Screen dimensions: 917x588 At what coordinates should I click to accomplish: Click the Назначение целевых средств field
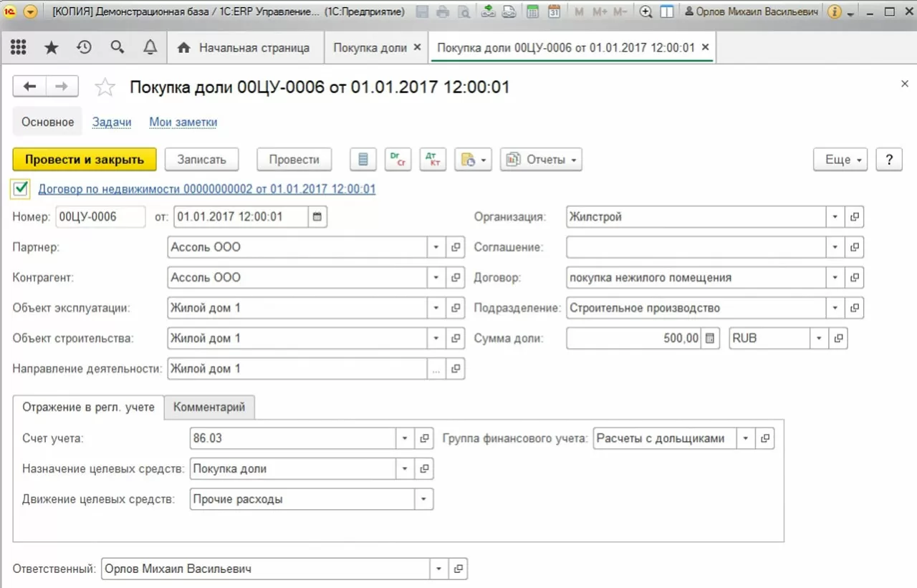293,469
